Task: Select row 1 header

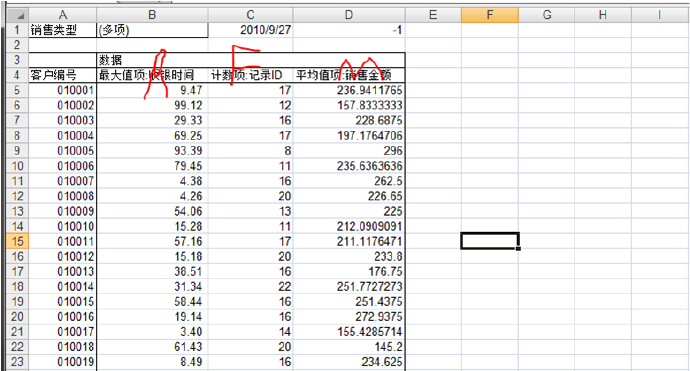Action: click(18, 30)
